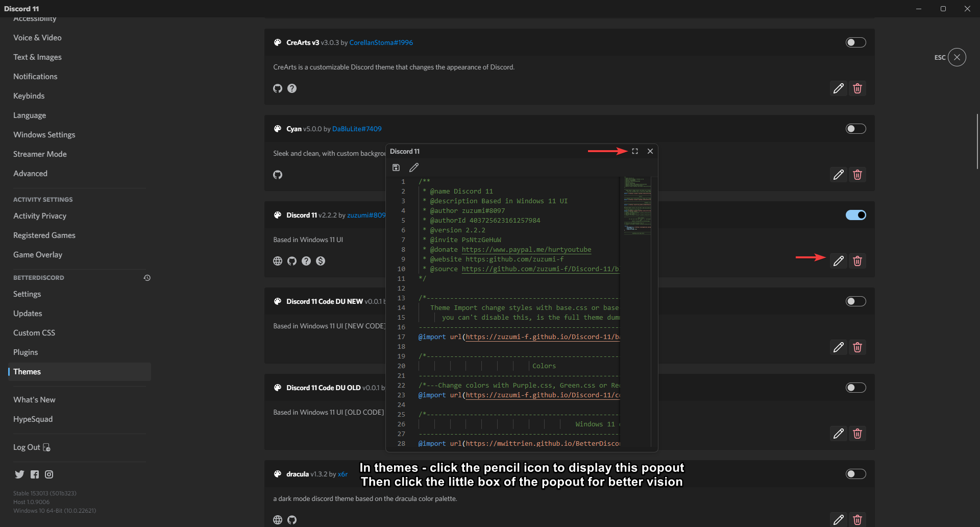980x527 pixels.
Task: Open Discord 11 theme donate dollar icon
Action: point(321,261)
